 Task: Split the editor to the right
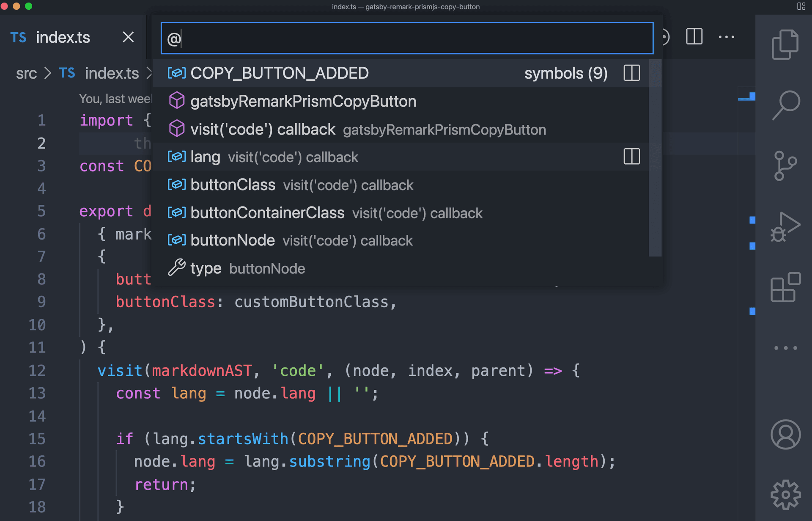(694, 37)
